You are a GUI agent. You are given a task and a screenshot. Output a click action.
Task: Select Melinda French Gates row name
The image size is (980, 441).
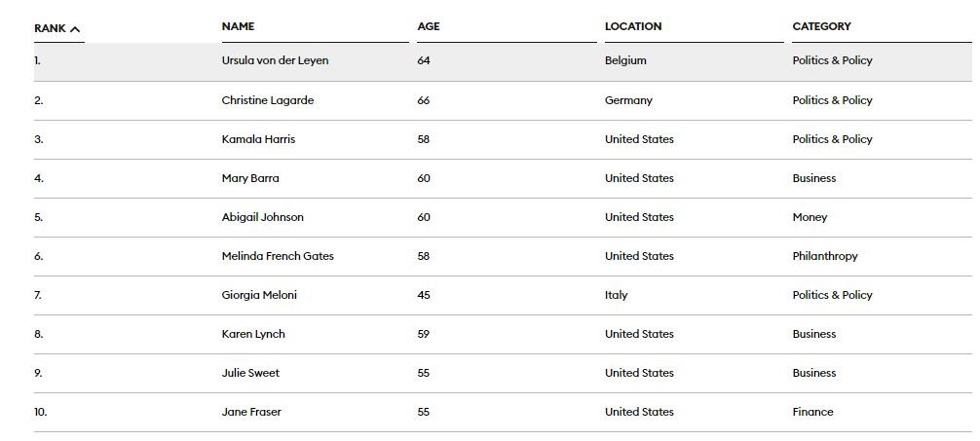278,256
